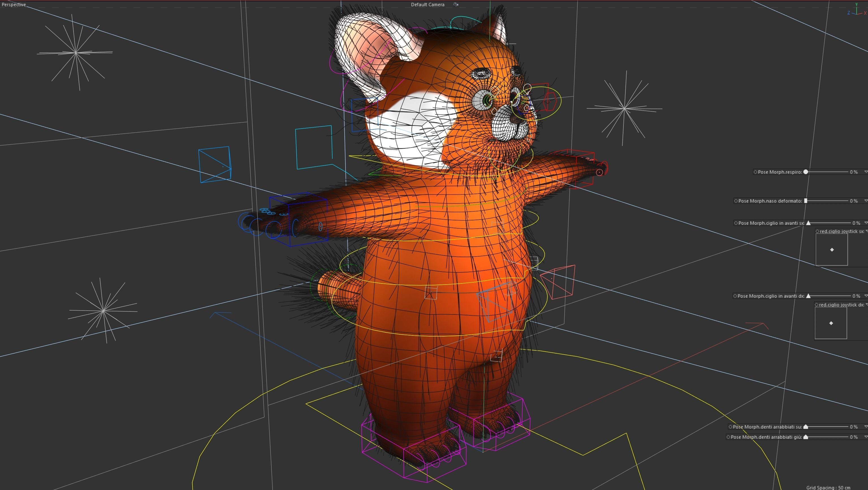868x490 pixels.
Task: Click the ciglio in avanti sx slider handle
Action: 808,223
